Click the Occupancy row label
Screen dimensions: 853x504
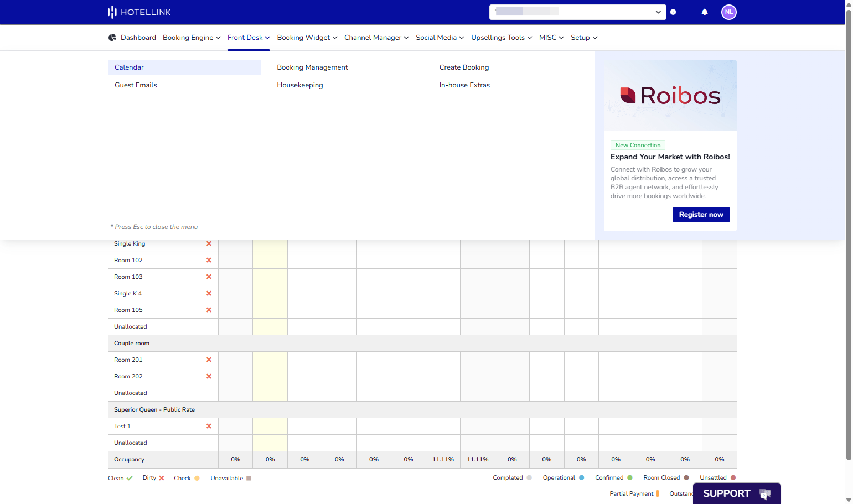click(x=129, y=460)
